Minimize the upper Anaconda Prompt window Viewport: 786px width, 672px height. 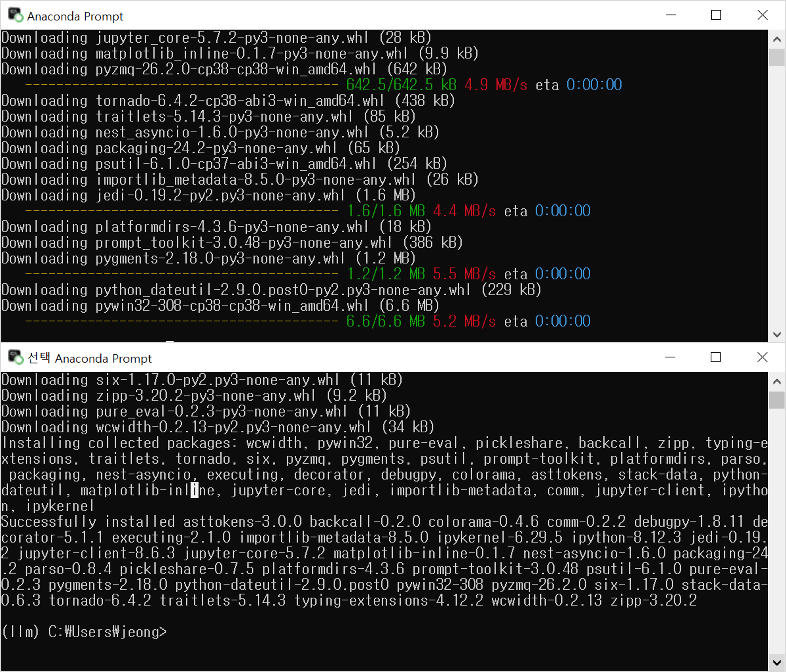(671, 15)
